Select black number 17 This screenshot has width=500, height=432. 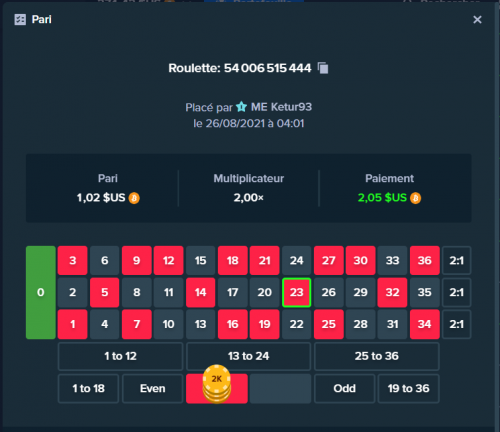233,292
